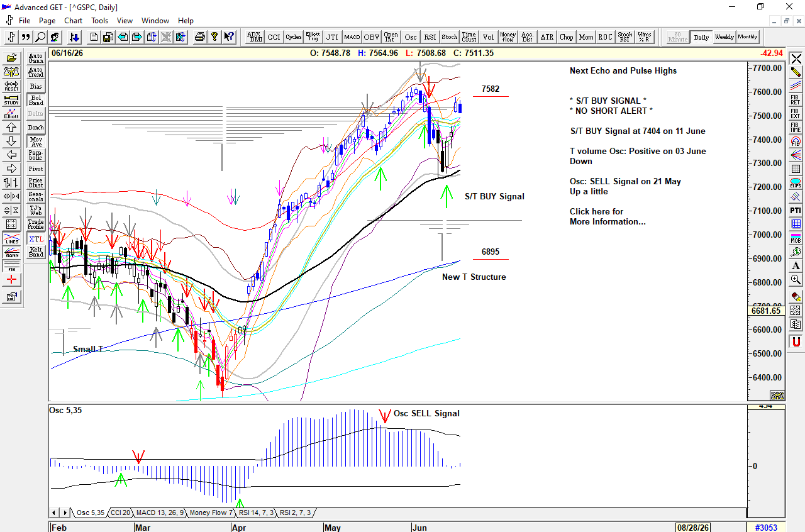805x532 pixels.
Task: Click the MOB make-or-break tool icon
Action: click(x=796, y=238)
